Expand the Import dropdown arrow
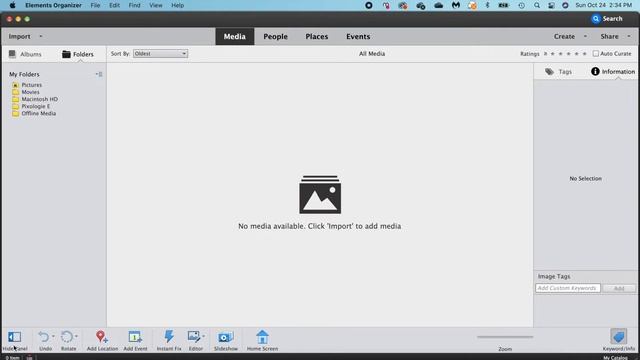Viewport: 640px width, 360px height. coord(40,36)
